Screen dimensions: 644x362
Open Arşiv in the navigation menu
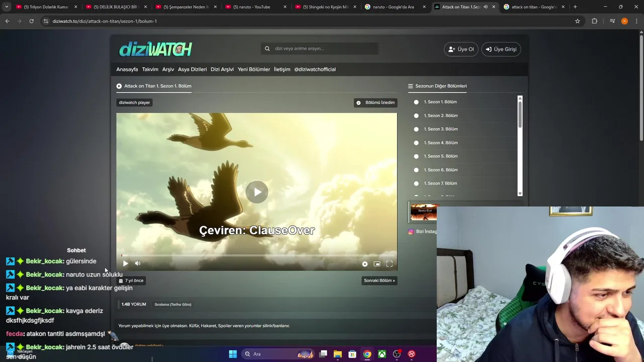168,69
